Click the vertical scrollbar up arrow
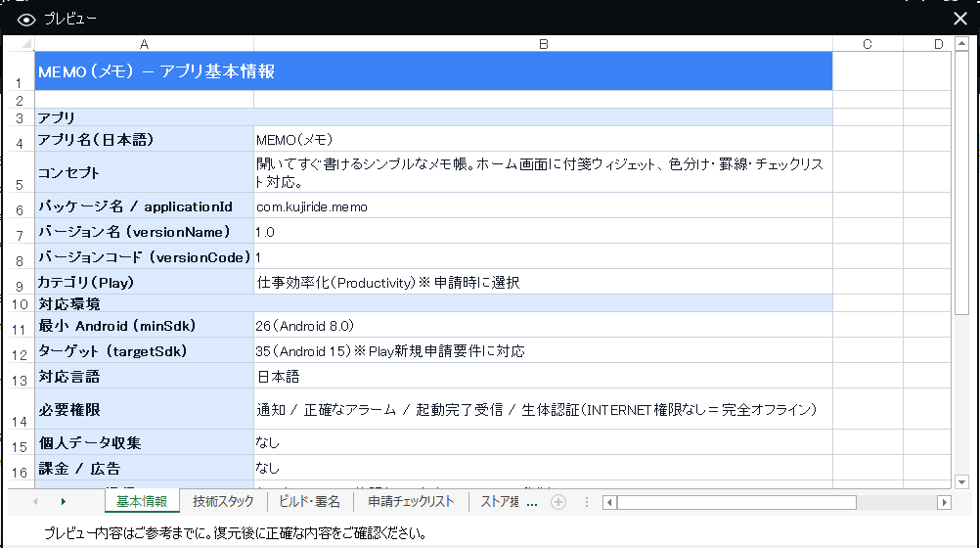This screenshot has width=980, height=548. click(x=961, y=44)
